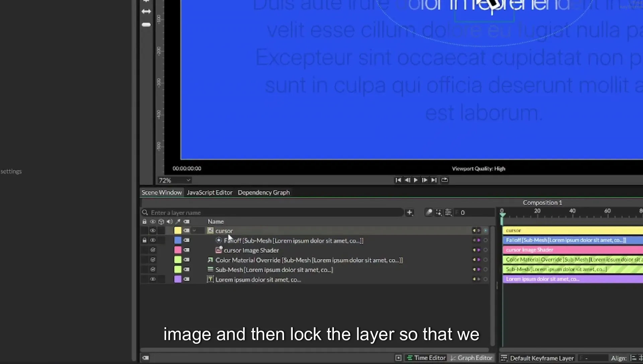Click the tag icon in cursor row

click(x=187, y=231)
